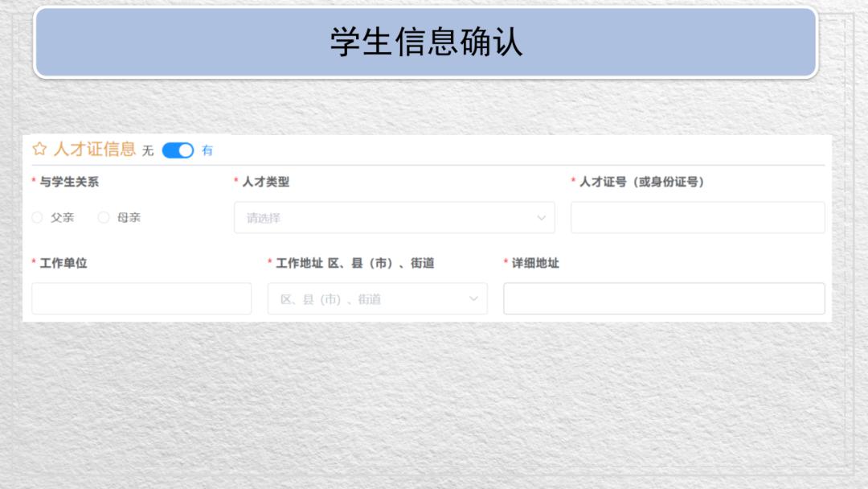Screen dimensions: 868x489
Task: Click the 无 label next to switch
Action: [x=148, y=150]
